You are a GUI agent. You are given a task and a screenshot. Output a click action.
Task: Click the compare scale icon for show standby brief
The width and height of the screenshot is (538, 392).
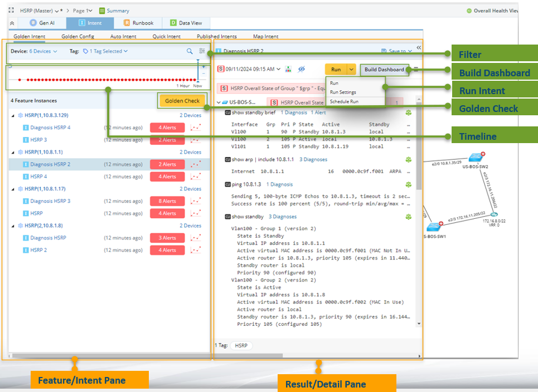pyautogui.click(x=408, y=112)
